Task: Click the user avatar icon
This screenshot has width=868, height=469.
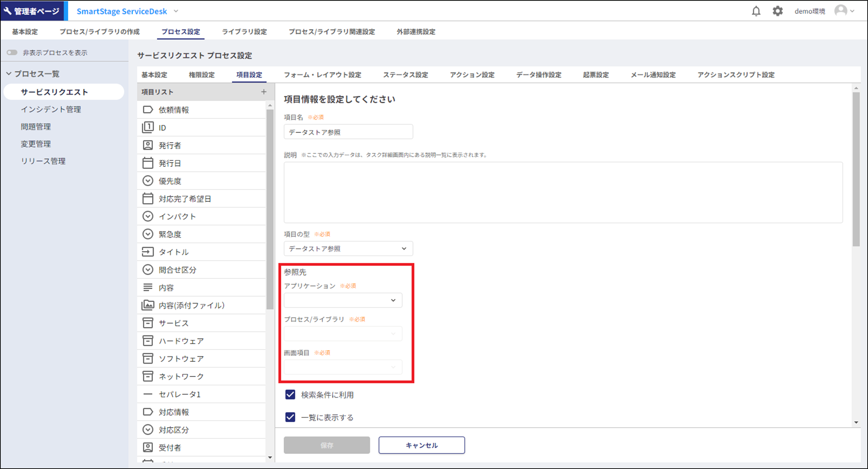Action: (840, 11)
